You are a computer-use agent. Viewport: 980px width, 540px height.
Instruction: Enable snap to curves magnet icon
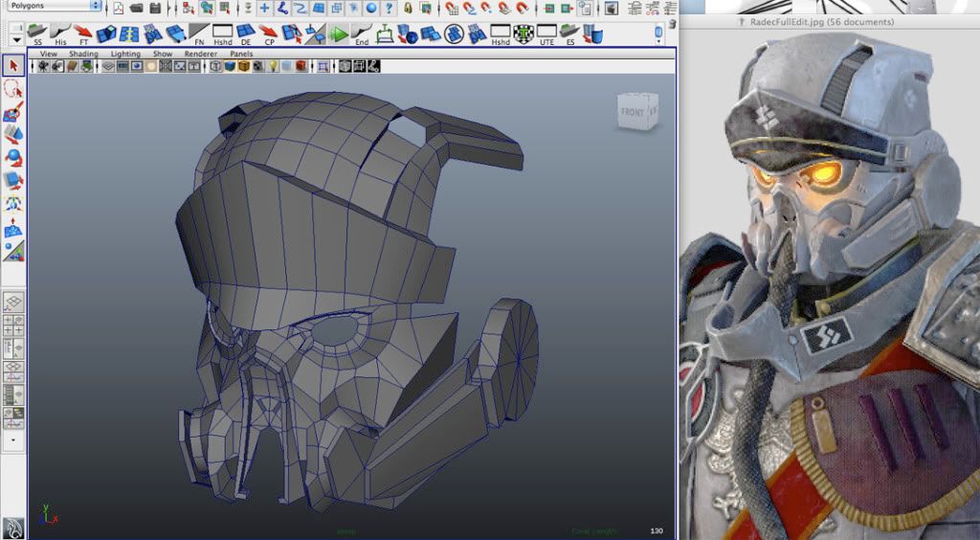[x=469, y=8]
